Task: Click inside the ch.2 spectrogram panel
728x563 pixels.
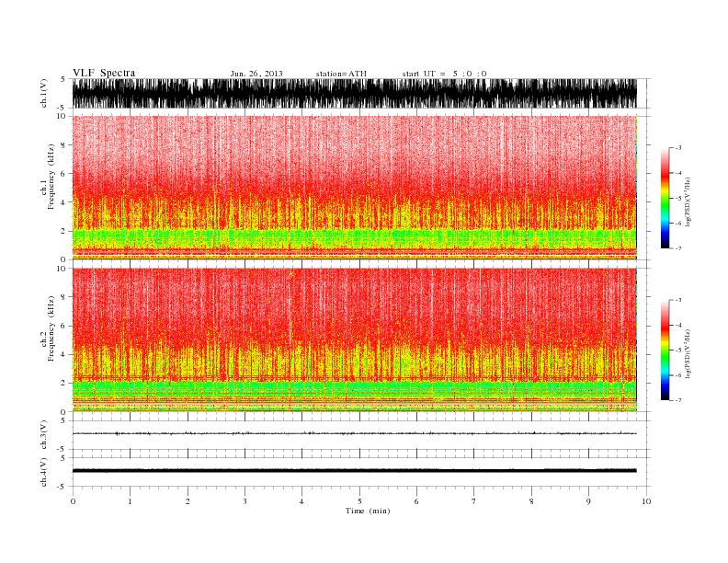Action: pos(354,340)
